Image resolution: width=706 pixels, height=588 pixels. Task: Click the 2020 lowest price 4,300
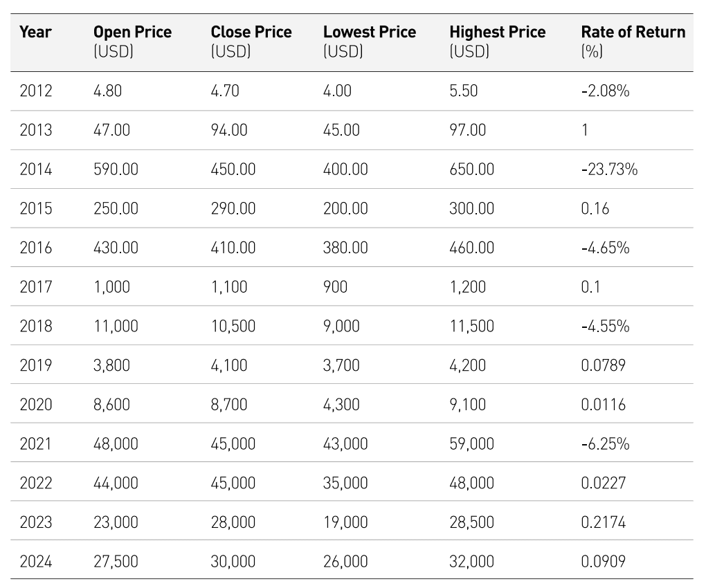click(341, 404)
